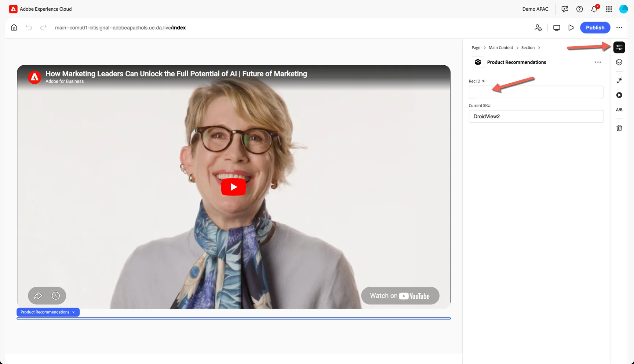Screen dimensions: 634x364
Task: Select the Section breadcrumb
Action: [528, 48]
